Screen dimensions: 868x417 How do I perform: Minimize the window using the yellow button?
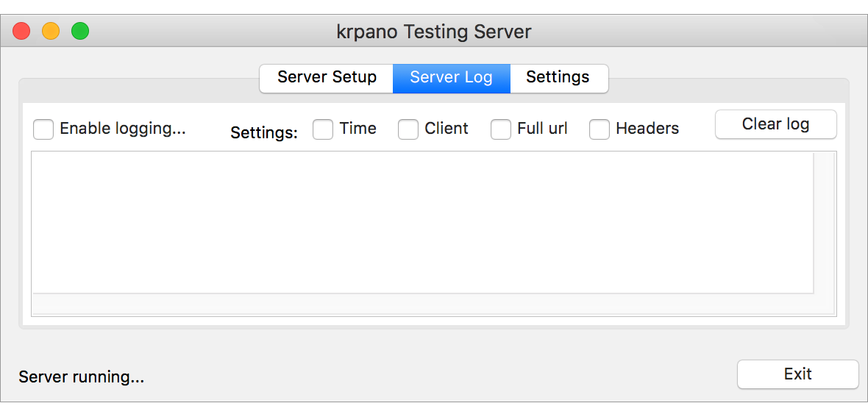tap(51, 32)
